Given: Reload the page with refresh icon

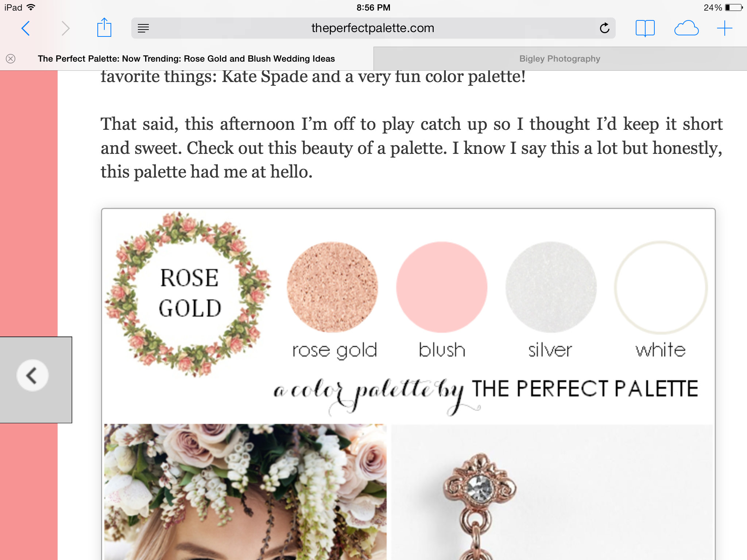Looking at the screenshot, I should click(x=604, y=28).
